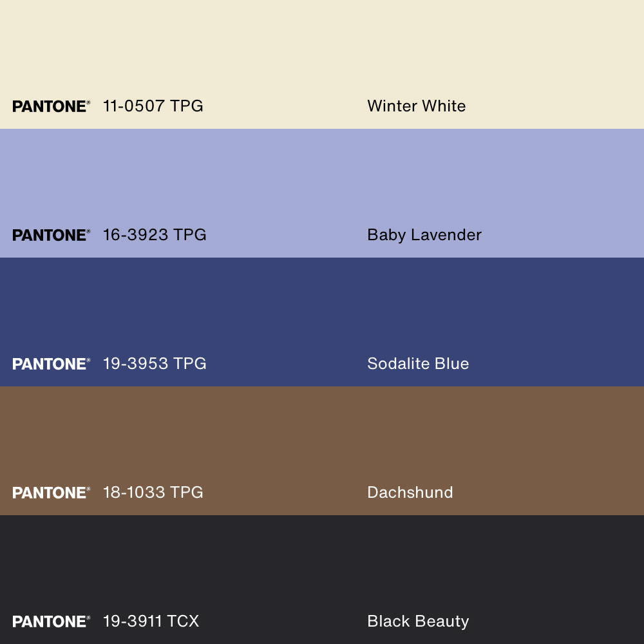The height and width of the screenshot is (644, 644).
Task: Choose the Sodalite Blue color swatch
Action: pos(322,309)
